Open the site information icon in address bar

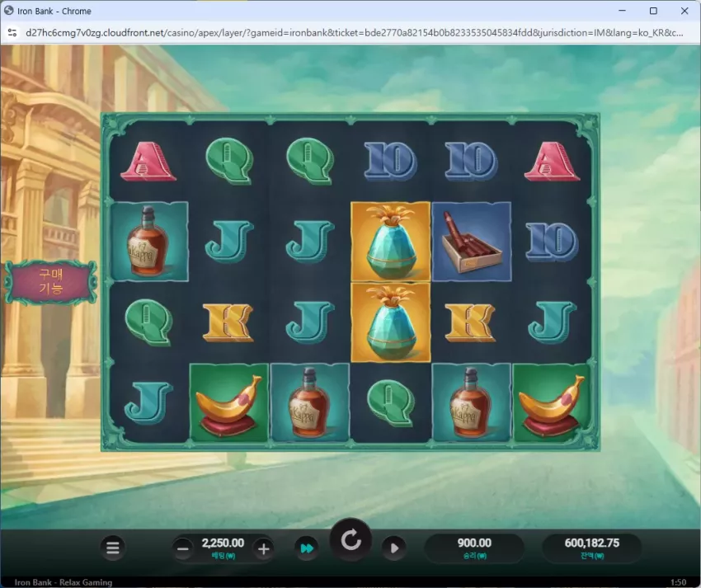pos(12,33)
